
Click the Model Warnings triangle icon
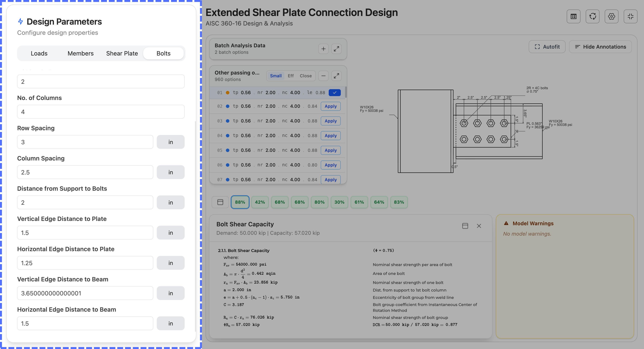click(x=506, y=223)
